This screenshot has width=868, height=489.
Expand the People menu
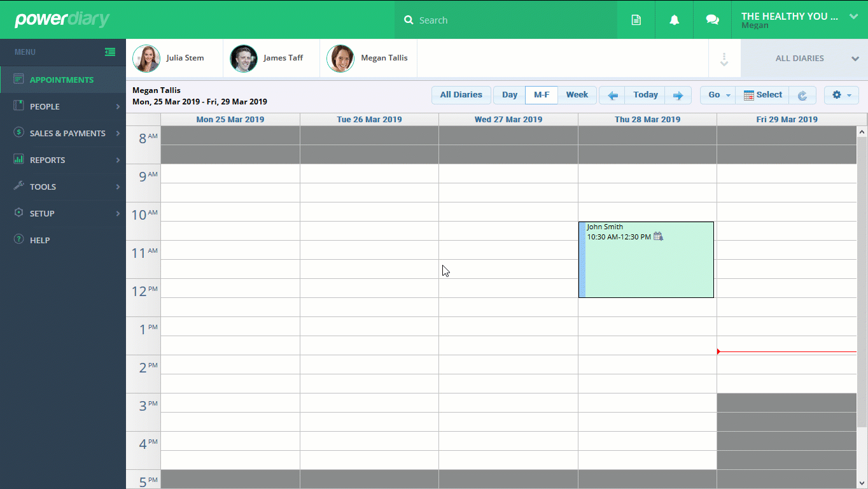(x=63, y=106)
